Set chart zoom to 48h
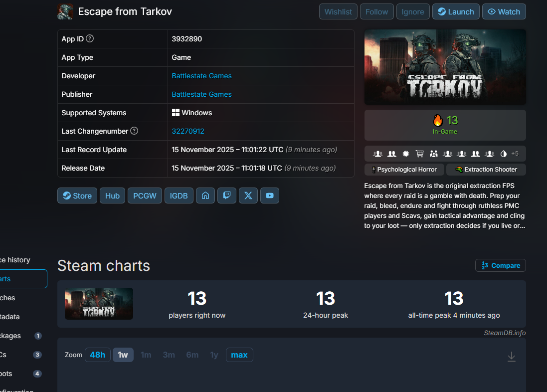This screenshot has width=547, height=392. (x=98, y=355)
